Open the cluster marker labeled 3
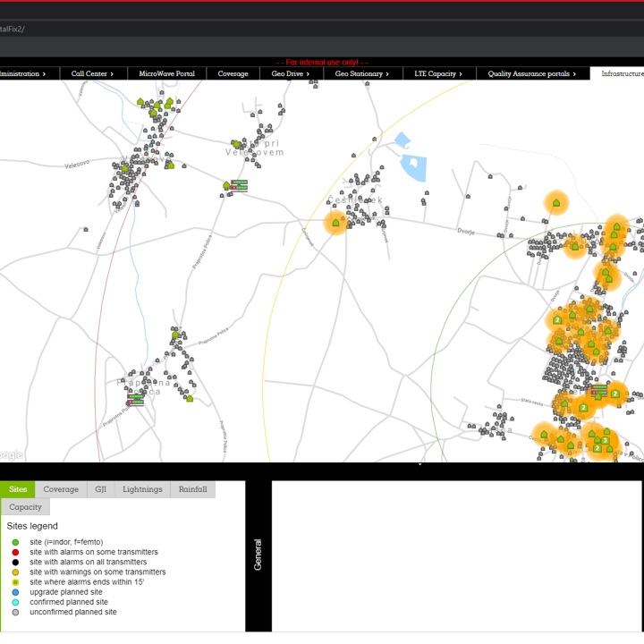 [606, 440]
